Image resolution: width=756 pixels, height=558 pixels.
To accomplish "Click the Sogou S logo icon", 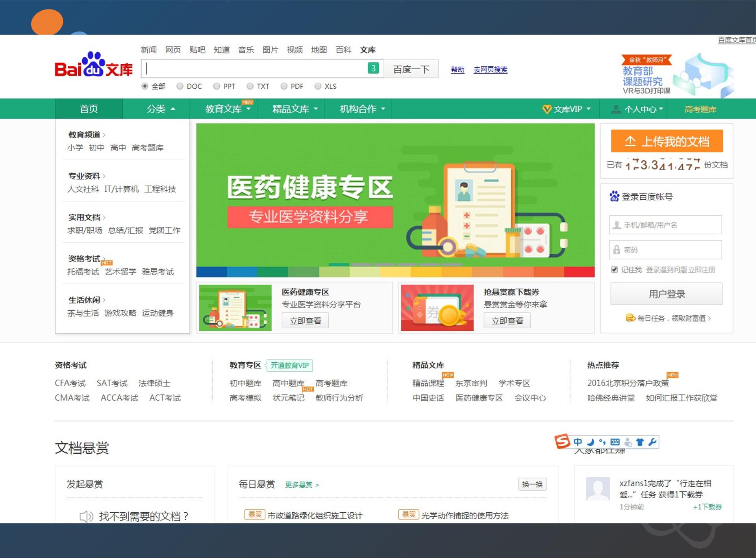I will coord(562,441).
